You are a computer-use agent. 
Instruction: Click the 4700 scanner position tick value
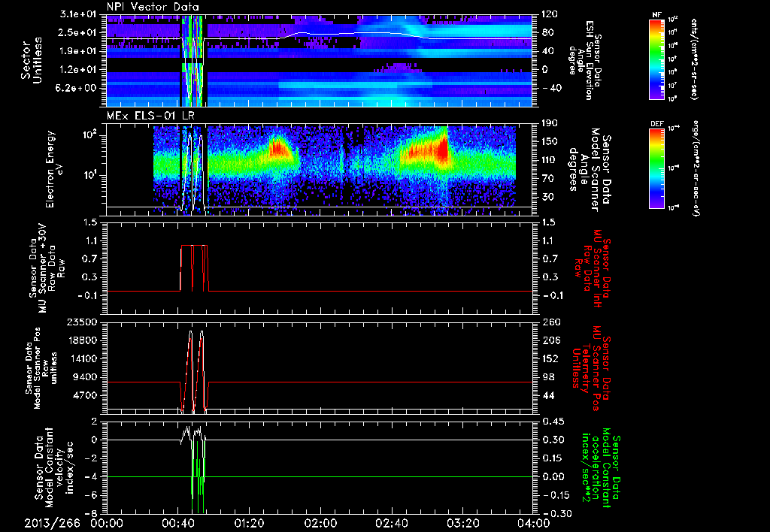tap(85, 395)
